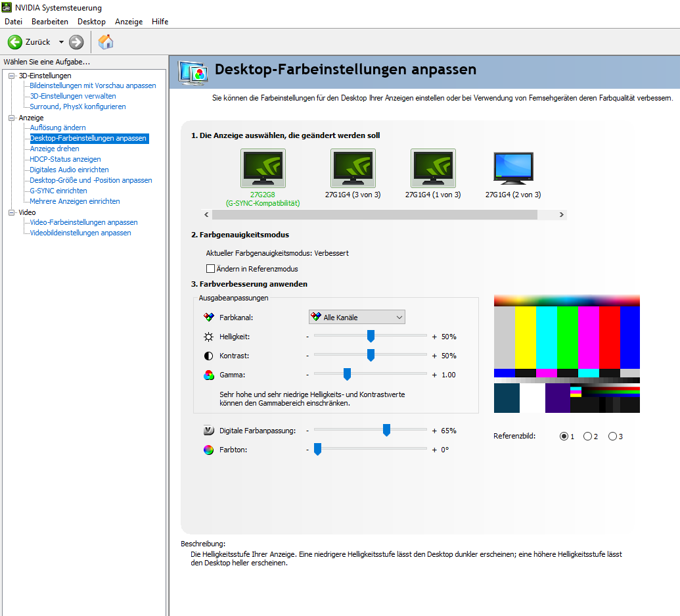Screen dimensions: 680x616
Task: Open the Bearbeiten menu
Action: pos(50,21)
